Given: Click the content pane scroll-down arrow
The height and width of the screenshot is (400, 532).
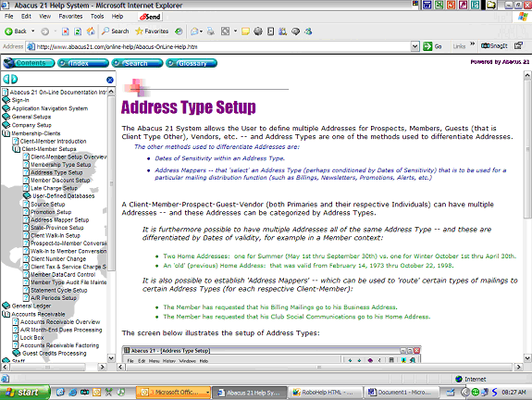Looking at the screenshot, I should click(526, 358).
